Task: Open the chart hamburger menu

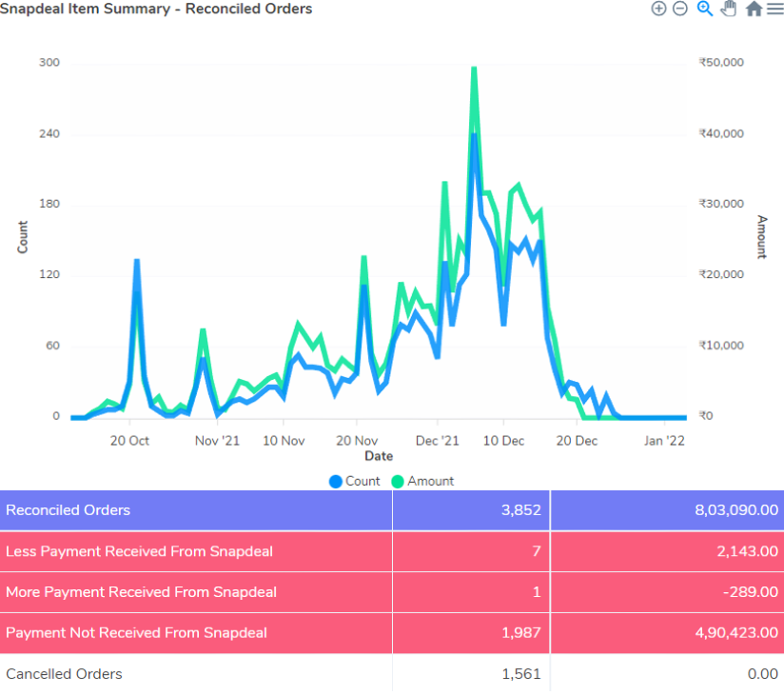Action: 775,9
